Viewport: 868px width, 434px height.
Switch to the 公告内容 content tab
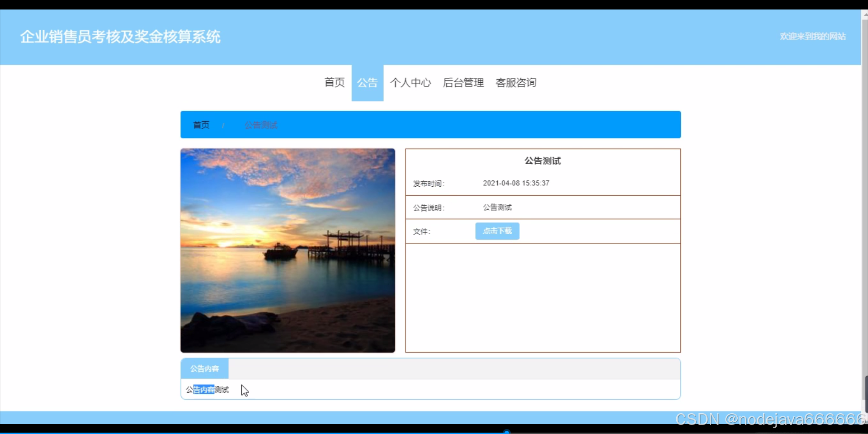(204, 368)
